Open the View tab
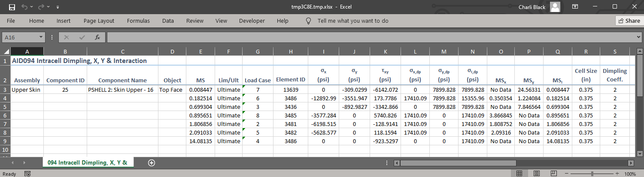The width and height of the screenshot is (644, 177). coord(221,21)
